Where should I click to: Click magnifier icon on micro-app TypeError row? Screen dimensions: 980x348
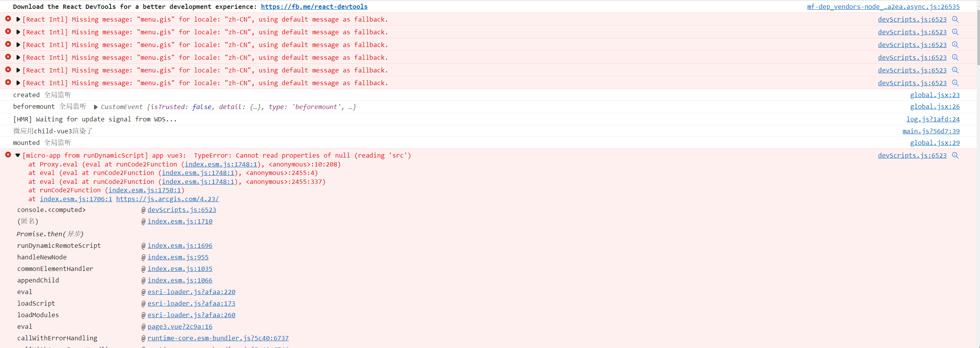pyautogui.click(x=955, y=155)
